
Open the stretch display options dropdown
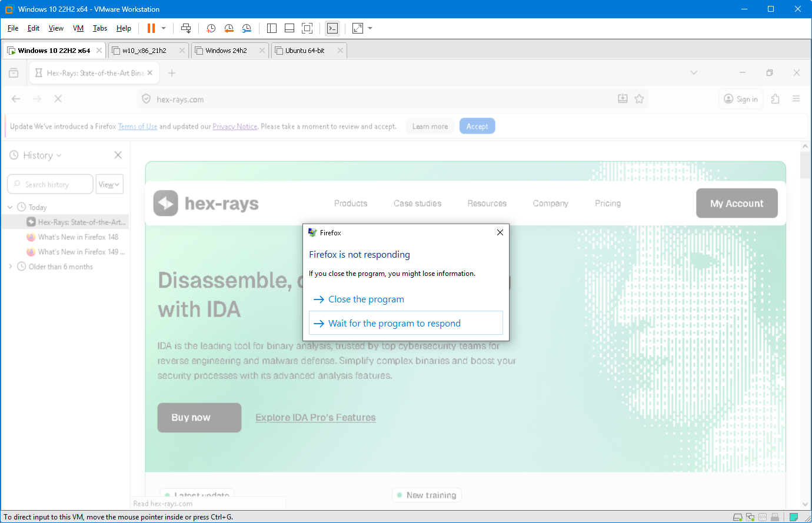(370, 28)
